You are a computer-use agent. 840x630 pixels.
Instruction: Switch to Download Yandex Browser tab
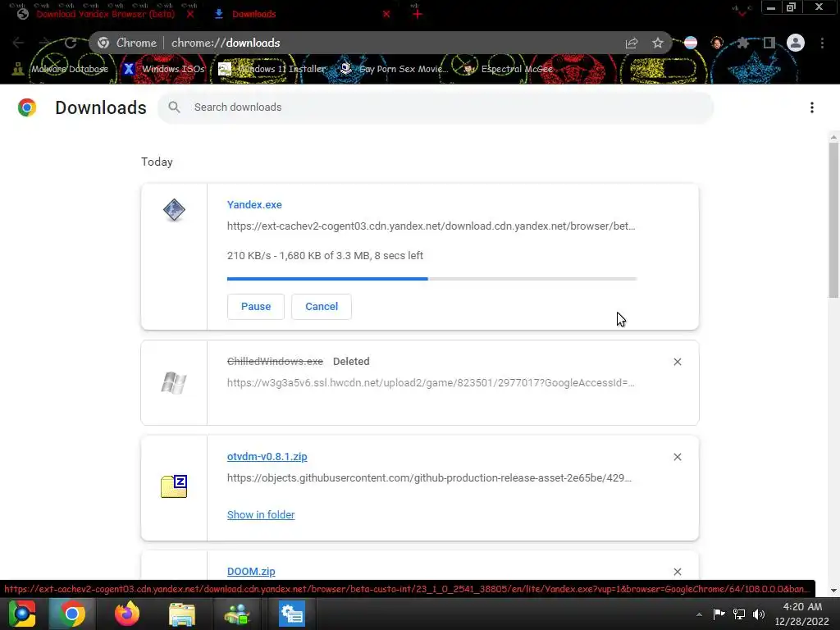click(x=106, y=14)
